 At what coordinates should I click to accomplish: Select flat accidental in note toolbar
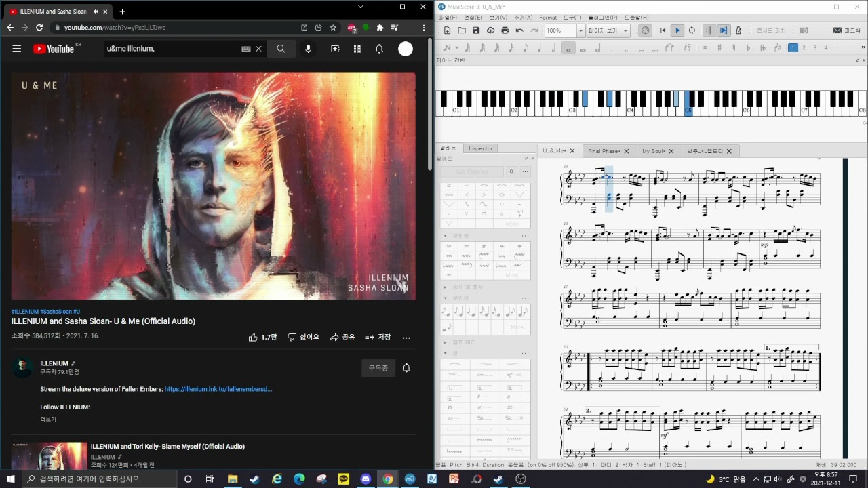749,47
